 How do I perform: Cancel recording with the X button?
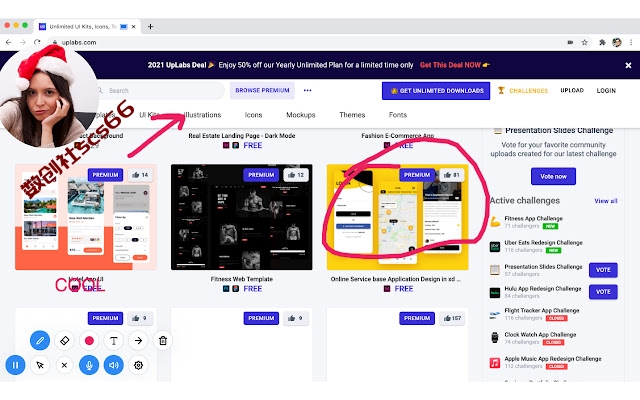click(64, 365)
